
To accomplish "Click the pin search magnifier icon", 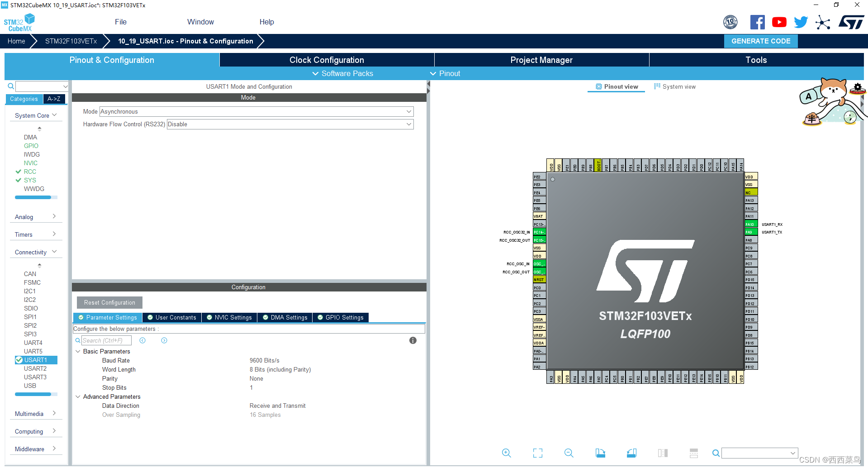I will click(716, 453).
